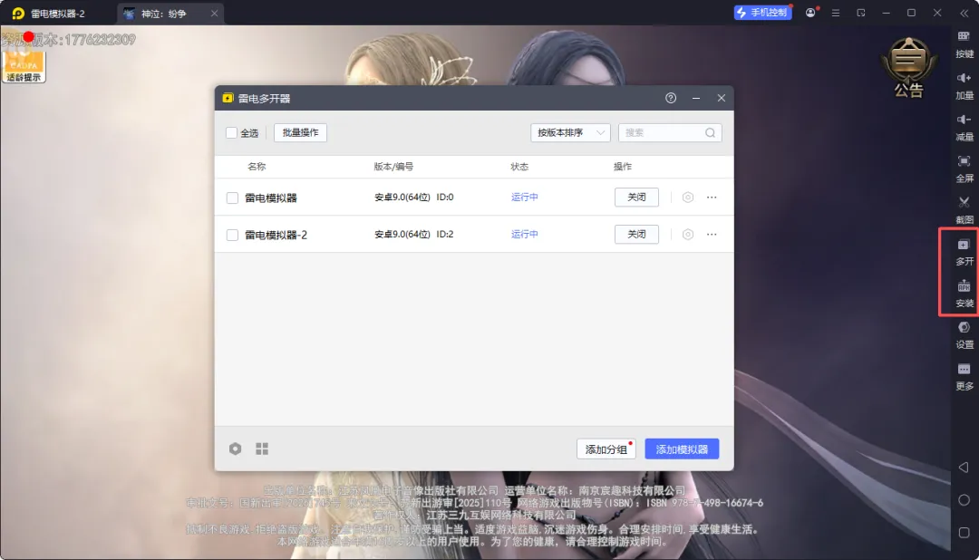Viewport: 979px width, 560px height.
Task: Open settings for 雷电模拟器 row
Action: pos(687,198)
